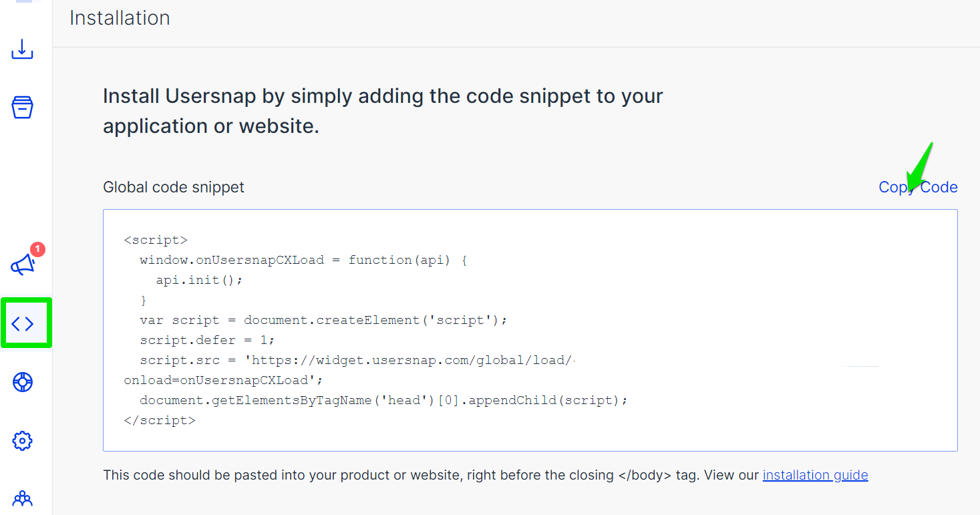980x515 pixels.
Task: Open the installation guide link
Action: coord(815,475)
